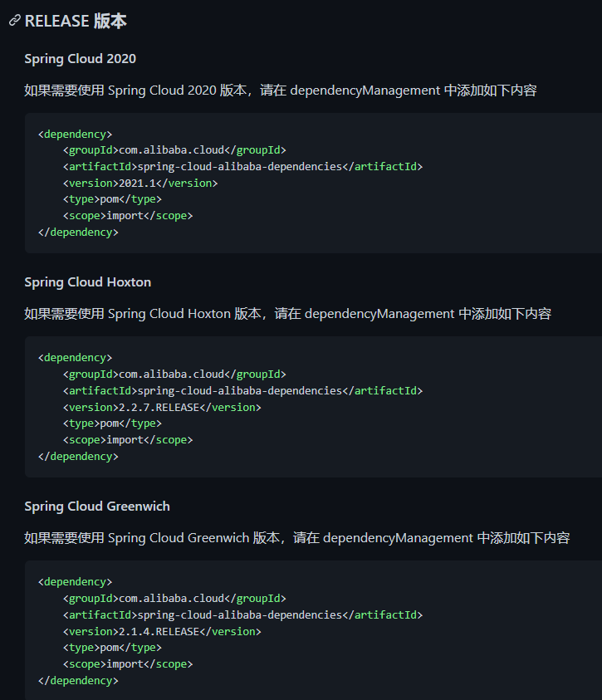Click the opening dependency tag in the Hoxton block
This screenshot has height=700, width=602.
(x=75, y=358)
